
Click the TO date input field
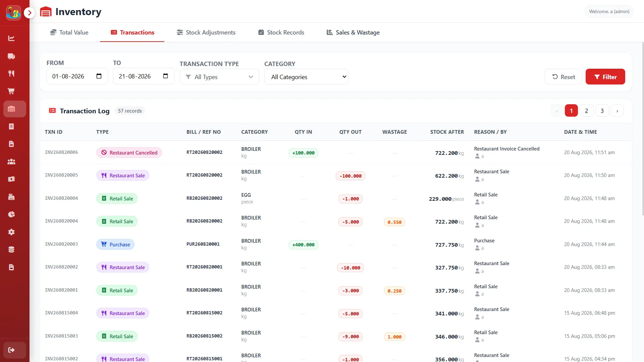pos(144,76)
